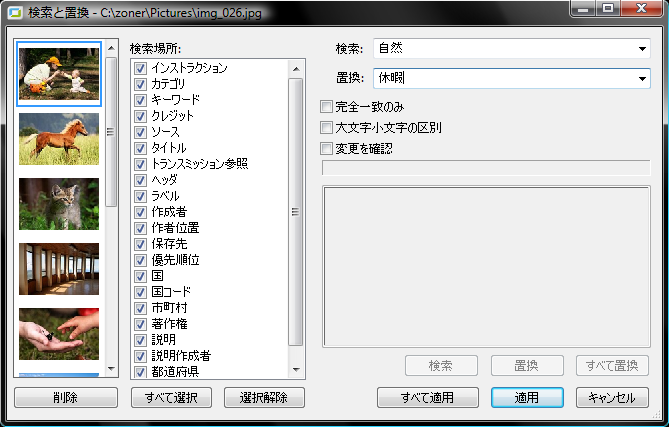The height and width of the screenshot is (427, 669).
Task: Enable 変更を確認 option
Action: [x=326, y=148]
